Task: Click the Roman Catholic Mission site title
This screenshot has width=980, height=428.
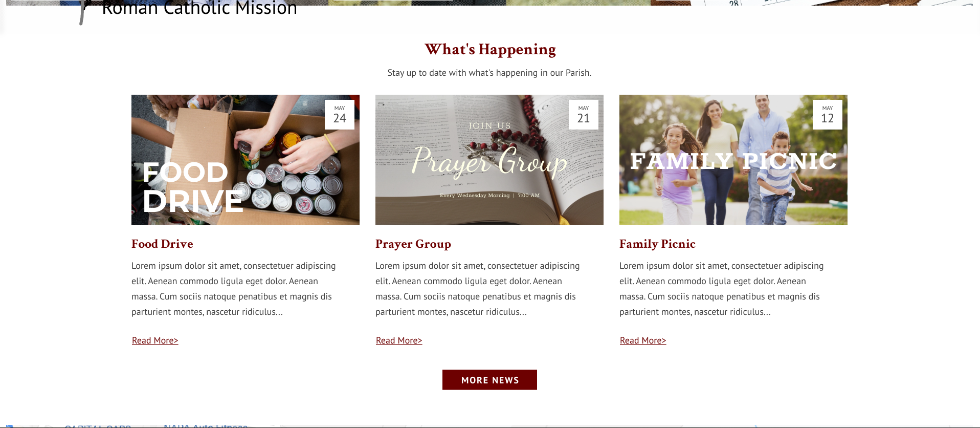Action: click(199, 8)
